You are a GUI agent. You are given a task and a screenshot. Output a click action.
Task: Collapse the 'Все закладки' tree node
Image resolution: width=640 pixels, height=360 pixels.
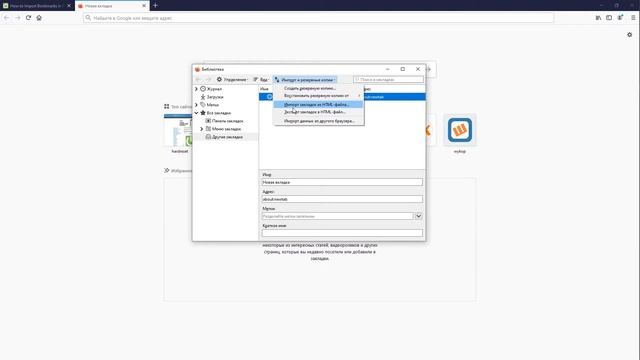coord(196,113)
